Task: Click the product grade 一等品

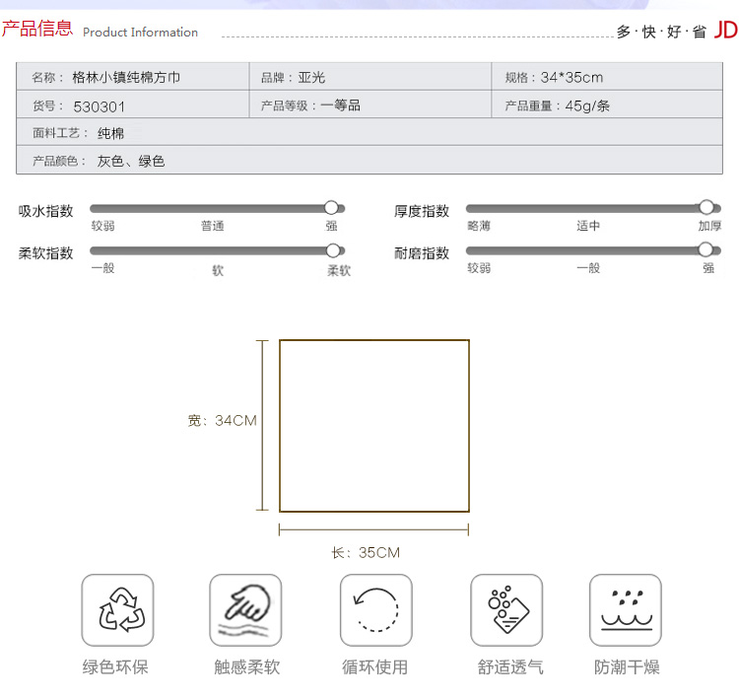Action: click(340, 105)
